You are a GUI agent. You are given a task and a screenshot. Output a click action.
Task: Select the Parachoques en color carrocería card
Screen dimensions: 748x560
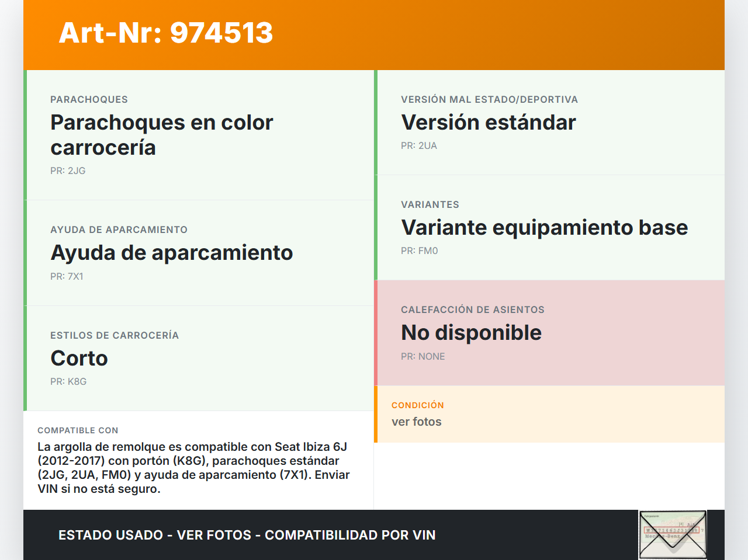(199, 135)
